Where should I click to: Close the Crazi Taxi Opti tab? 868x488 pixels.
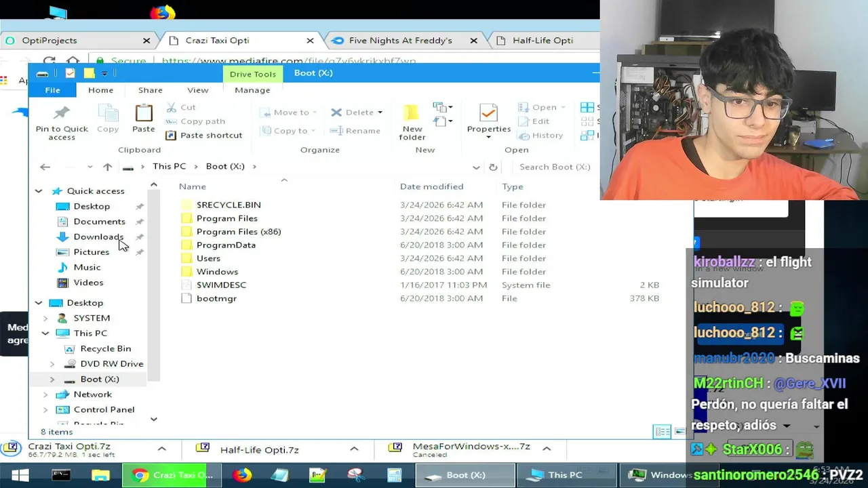[x=310, y=41]
